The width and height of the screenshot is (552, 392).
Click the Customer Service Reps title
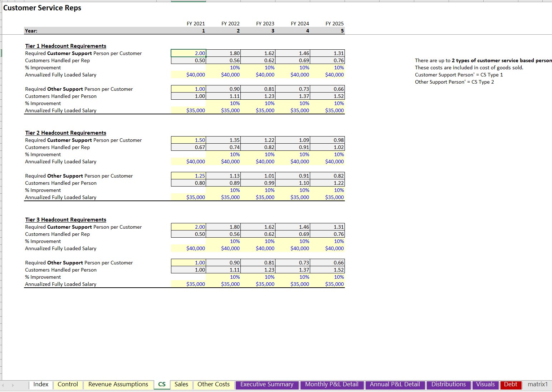[x=42, y=8]
